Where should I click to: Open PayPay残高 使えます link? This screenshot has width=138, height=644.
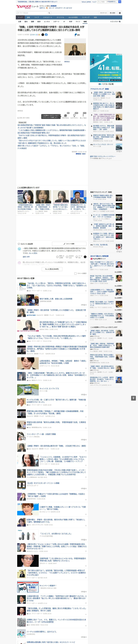coord(100,259)
